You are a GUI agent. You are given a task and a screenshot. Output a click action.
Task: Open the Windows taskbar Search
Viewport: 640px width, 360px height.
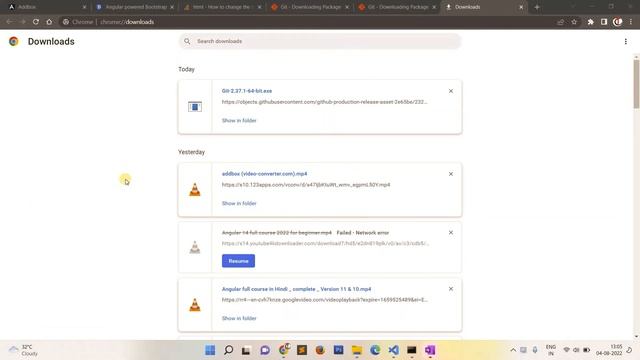point(229,350)
